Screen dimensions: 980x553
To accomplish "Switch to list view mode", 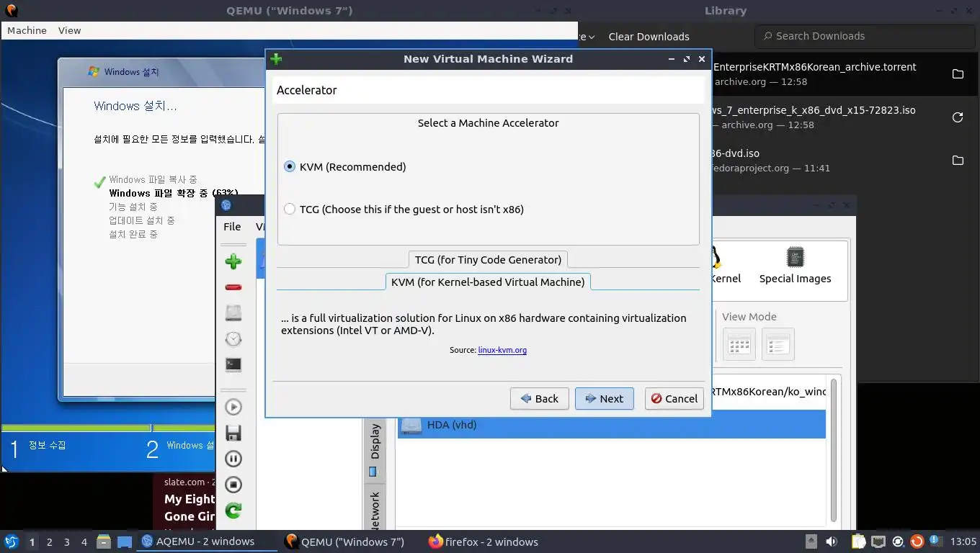I will tap(778, 344).
